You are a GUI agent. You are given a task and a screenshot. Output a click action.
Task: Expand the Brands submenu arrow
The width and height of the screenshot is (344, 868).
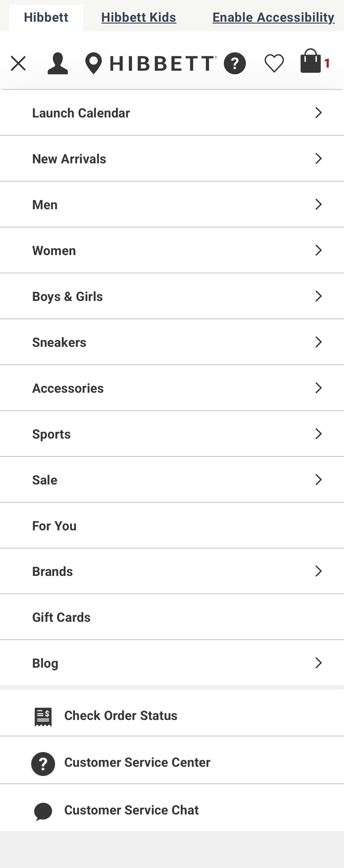pos(318,571)
